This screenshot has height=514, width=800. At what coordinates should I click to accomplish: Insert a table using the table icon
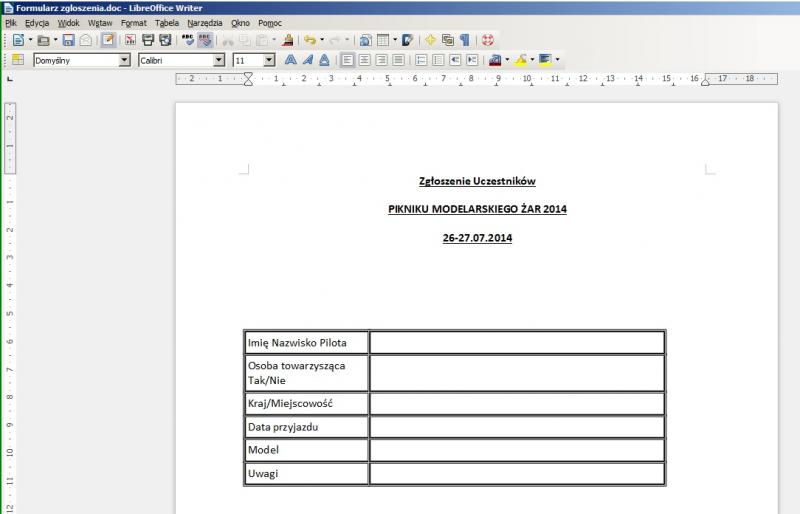383,40
